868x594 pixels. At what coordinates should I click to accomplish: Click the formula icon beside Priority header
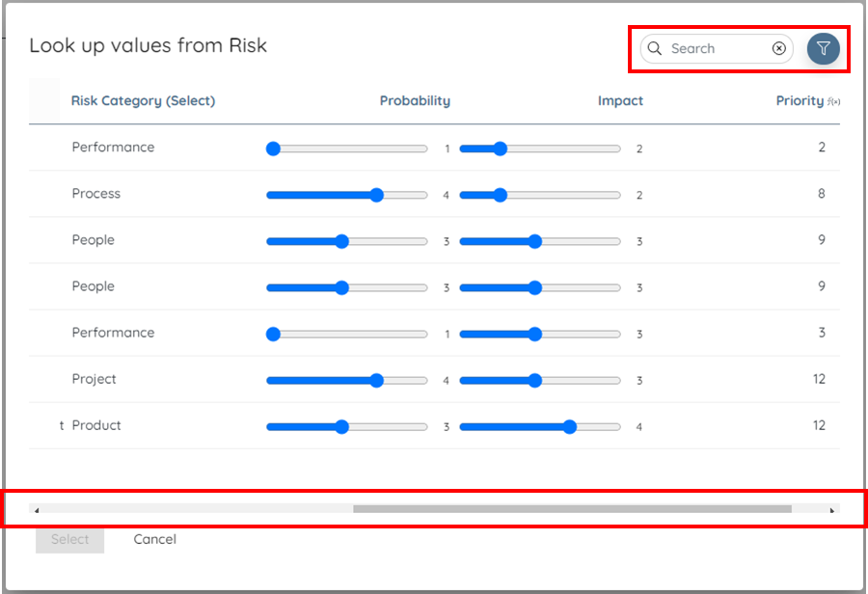(833, 101)
